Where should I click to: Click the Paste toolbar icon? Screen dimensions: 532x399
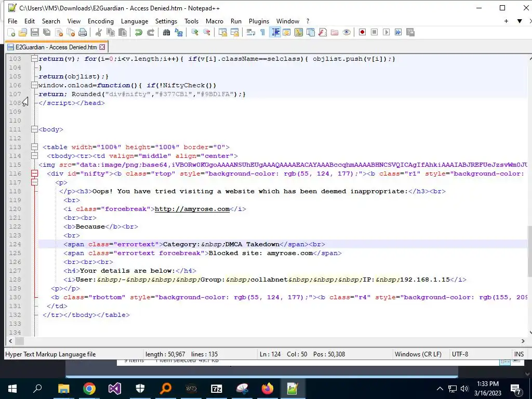click(x=123, y=32)
